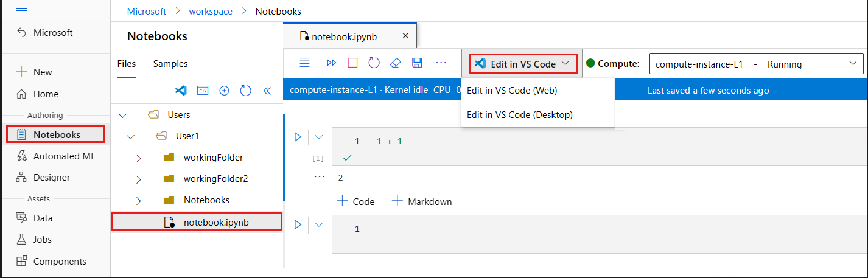Expand the workingFolder2 tree node

(138, 179)
